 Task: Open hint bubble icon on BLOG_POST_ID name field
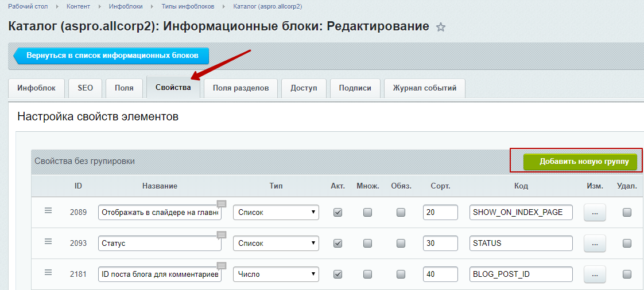(x=222, y=265)
